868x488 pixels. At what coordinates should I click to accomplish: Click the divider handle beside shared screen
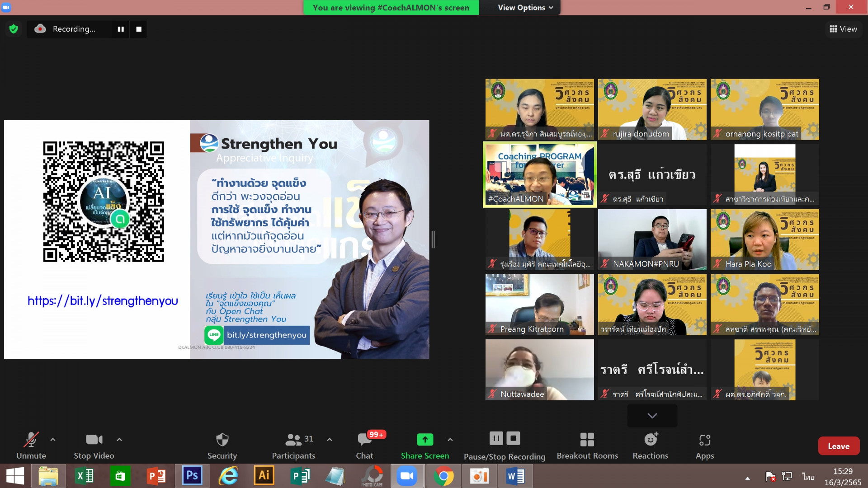click(433, 239)
